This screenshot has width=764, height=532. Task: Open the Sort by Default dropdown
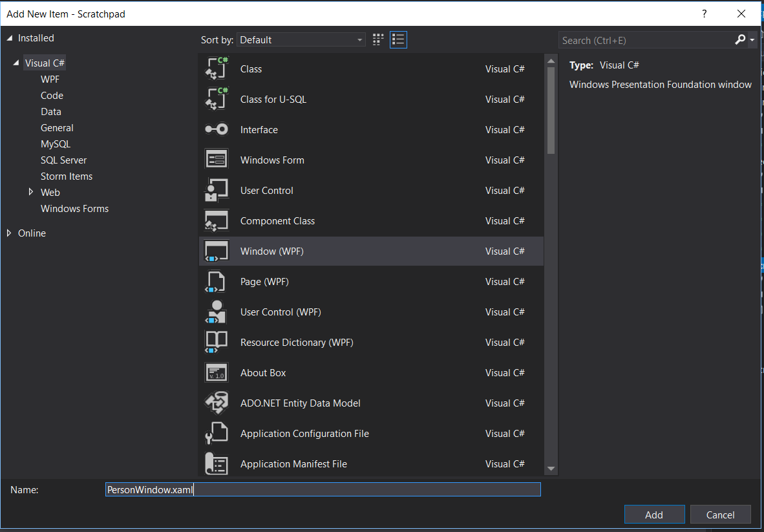click(301, 40)
